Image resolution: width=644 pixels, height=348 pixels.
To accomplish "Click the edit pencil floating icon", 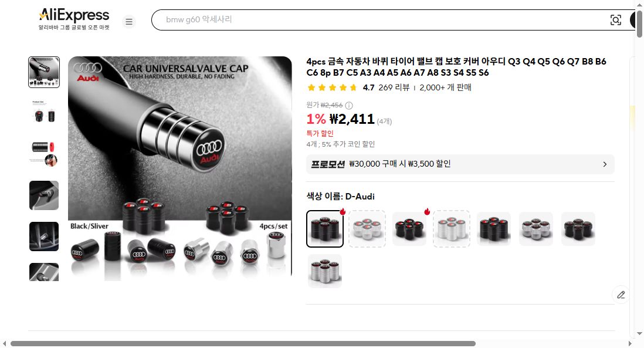I will [x=621, y=295].
